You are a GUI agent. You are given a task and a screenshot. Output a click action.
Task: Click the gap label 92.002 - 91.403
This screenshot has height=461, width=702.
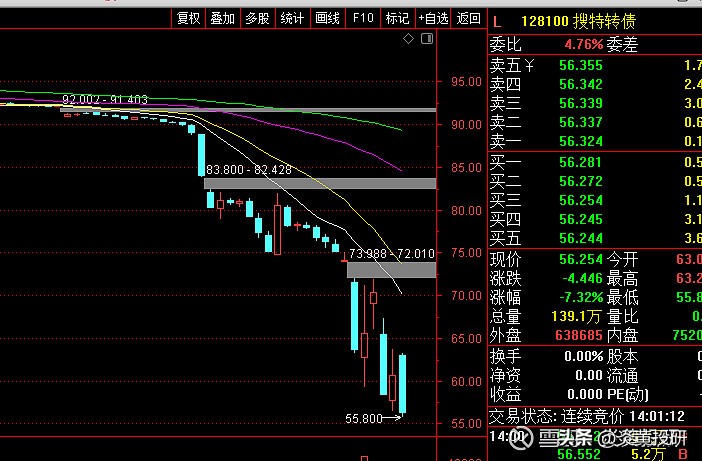click(105, 99)
